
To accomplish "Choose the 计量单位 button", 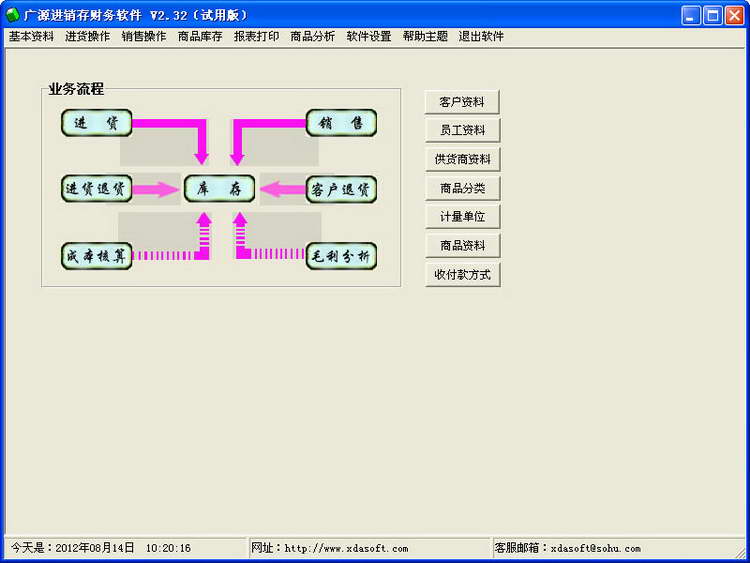I will (x=462, y=217).
